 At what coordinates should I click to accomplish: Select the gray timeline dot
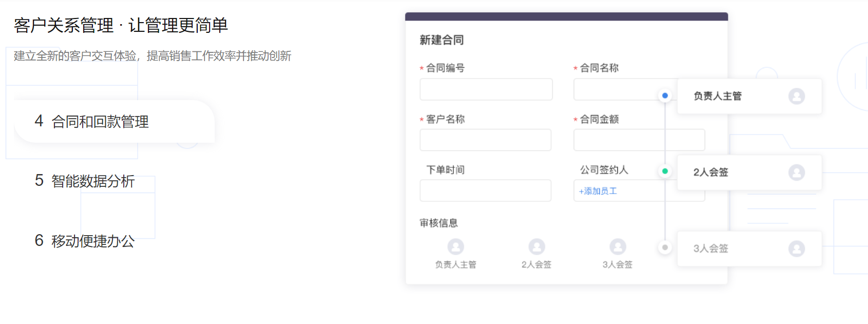[665, 247]
